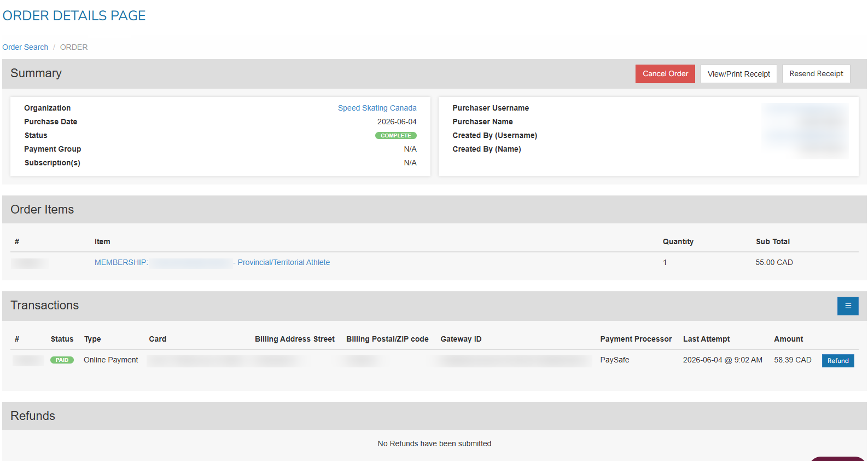Click the Amount column header
Screen dimensions: 868x461
point(789,339)
